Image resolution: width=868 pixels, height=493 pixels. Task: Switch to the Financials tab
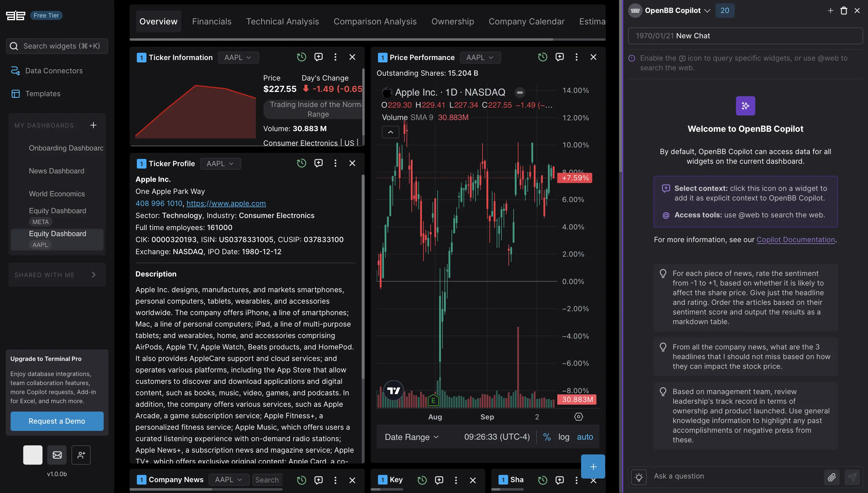pyautogui.click(x=212, y=21)
